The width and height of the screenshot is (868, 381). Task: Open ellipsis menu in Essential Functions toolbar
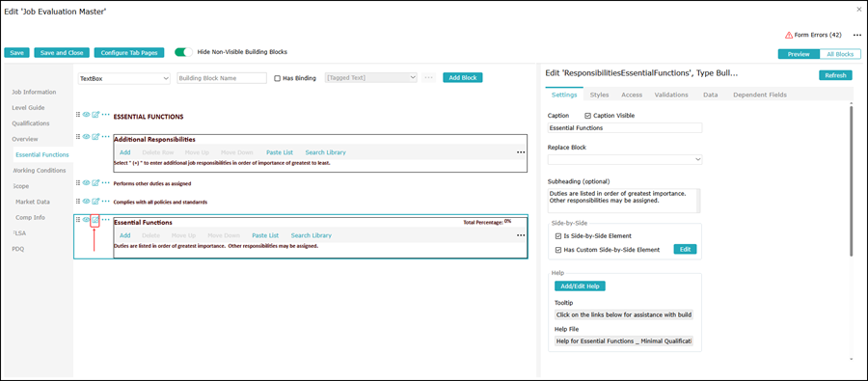pyautogui.click(x=521, y=235)
